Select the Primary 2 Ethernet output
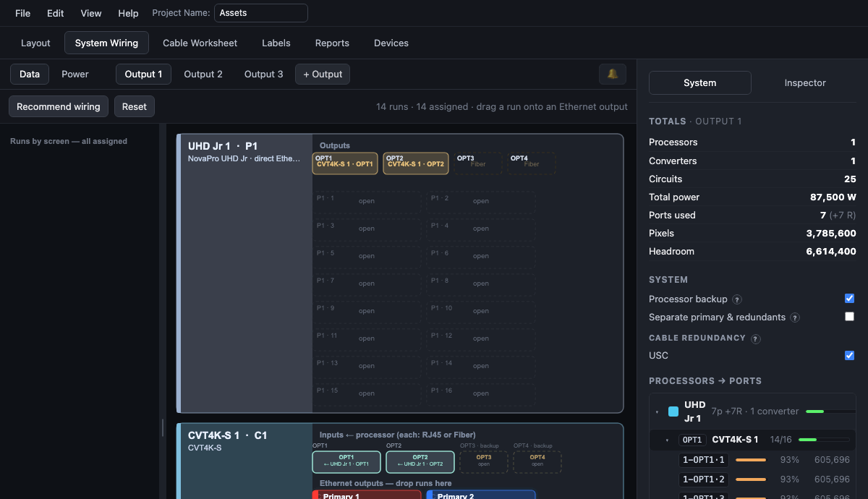Screen dimensions: 868x499 click(x=481, y=495)
